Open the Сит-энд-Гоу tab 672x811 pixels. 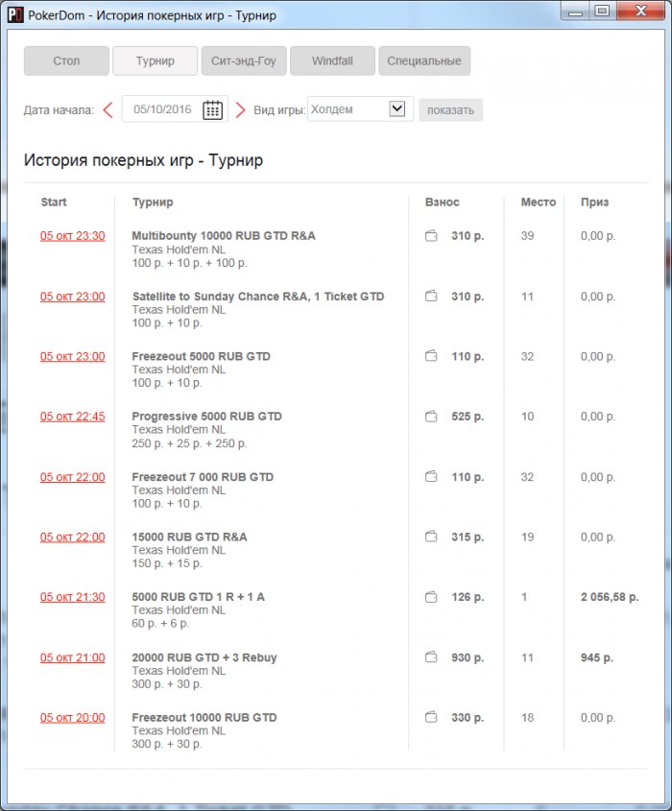244,61
